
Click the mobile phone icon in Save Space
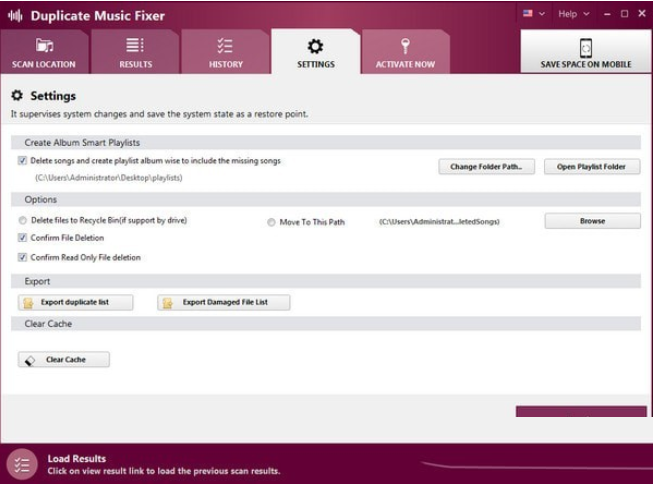click(586, 48)
